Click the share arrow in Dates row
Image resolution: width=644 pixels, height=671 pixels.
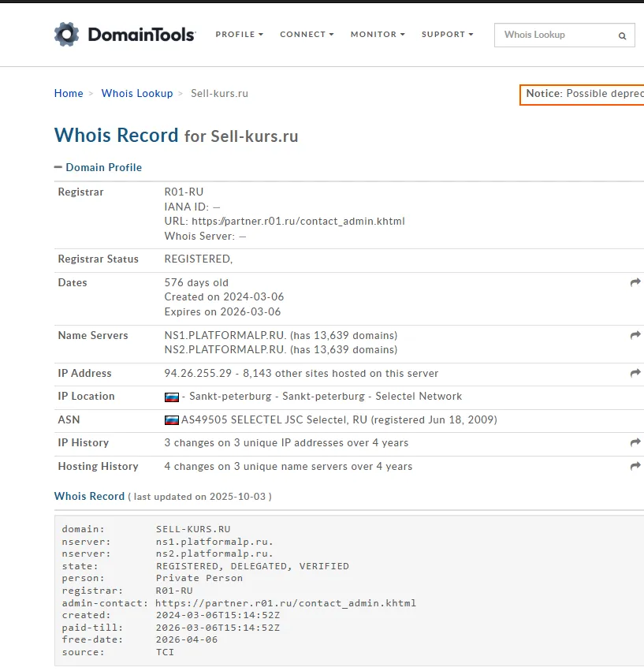635,282
